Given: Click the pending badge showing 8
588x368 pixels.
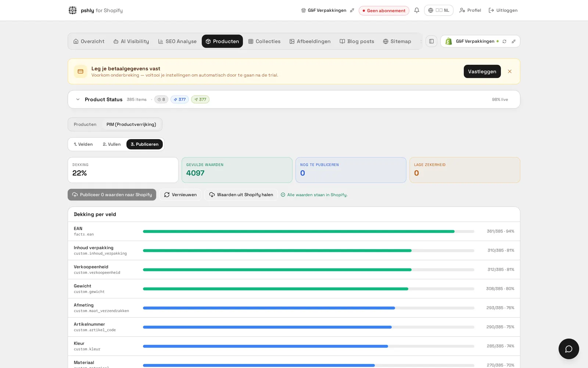Looking at the screenshot, I should click(161, 99).
